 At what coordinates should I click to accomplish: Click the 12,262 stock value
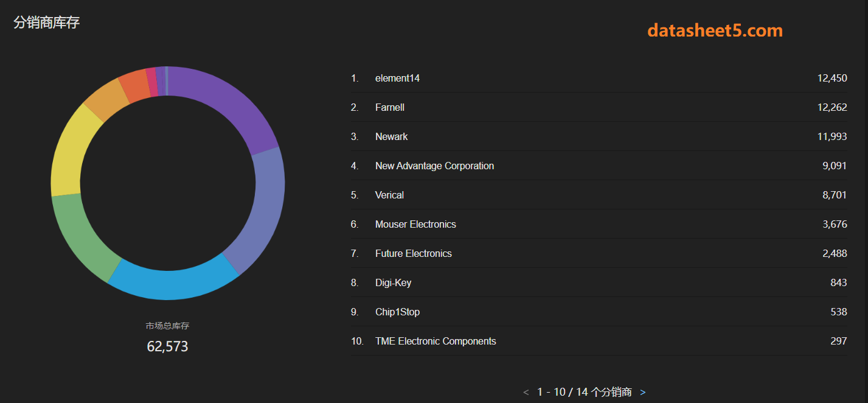[x=832, y=107]
